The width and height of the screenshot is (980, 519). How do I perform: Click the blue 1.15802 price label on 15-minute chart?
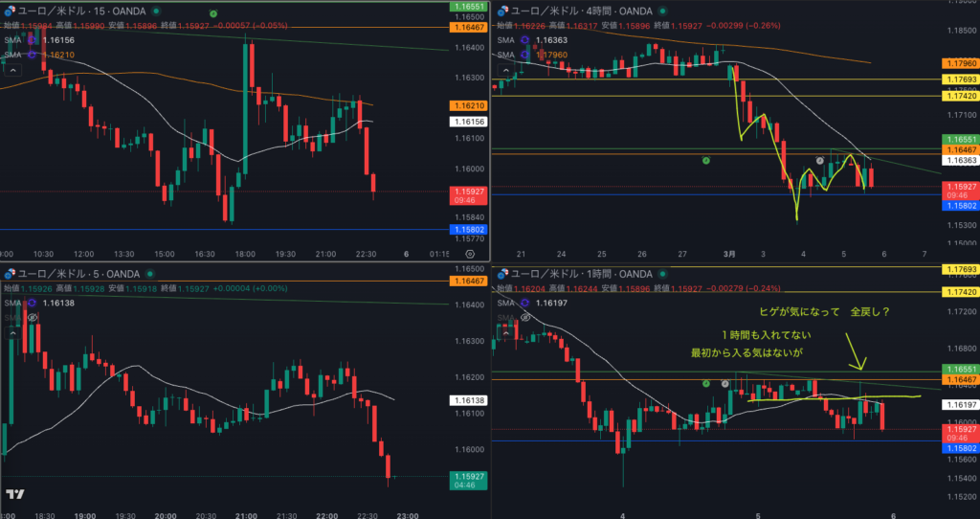(x=469, y=230)
